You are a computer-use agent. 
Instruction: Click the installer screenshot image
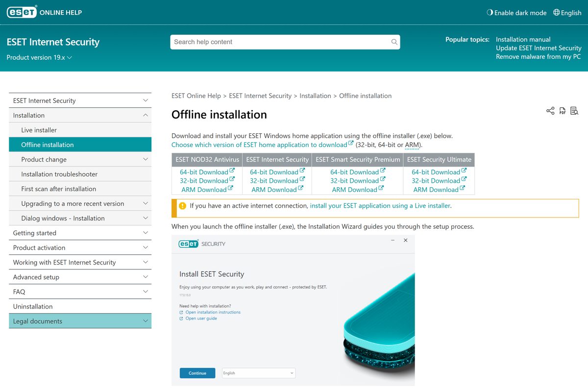point(293,310)
